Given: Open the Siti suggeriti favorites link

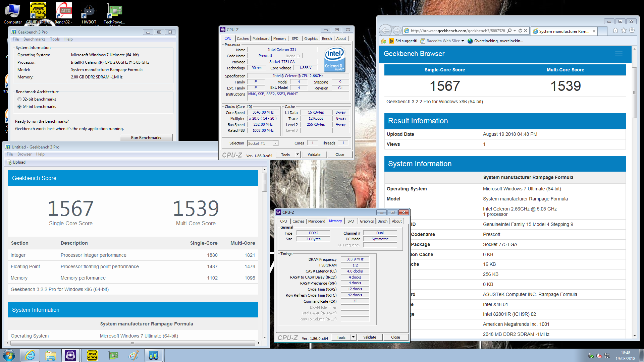Looking at the screenshot, I should coord(403,41).
